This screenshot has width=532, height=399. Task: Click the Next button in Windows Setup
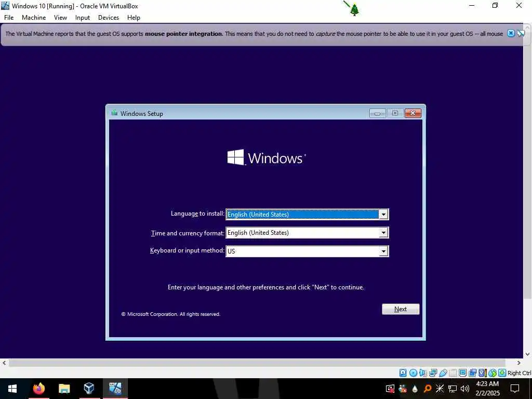click(x=401, y=309)
